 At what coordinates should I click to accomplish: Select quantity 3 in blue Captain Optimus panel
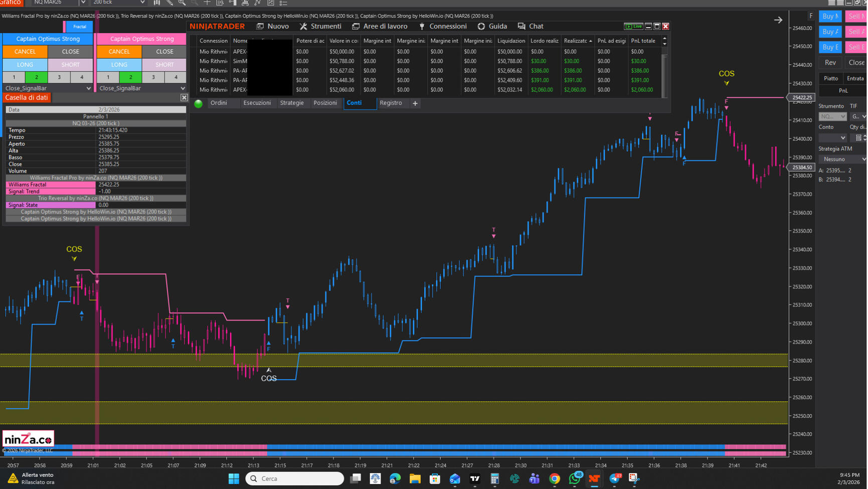click(x=59, y=77)
